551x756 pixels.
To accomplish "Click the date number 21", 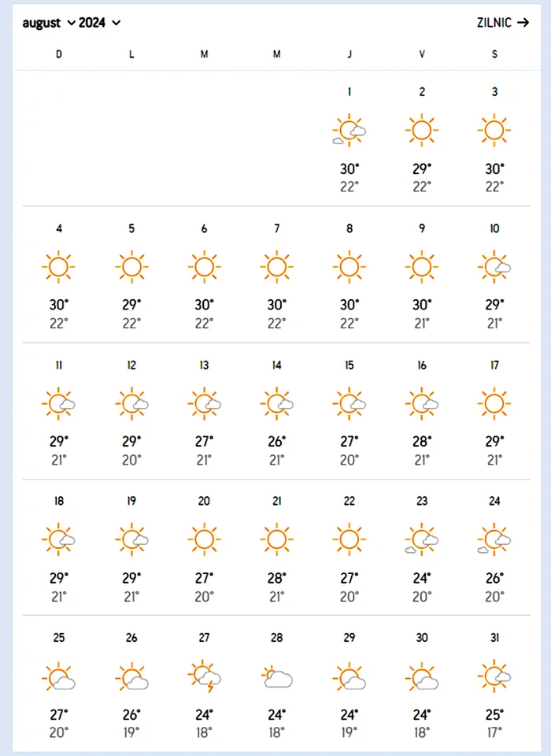I will pos(277,502).
